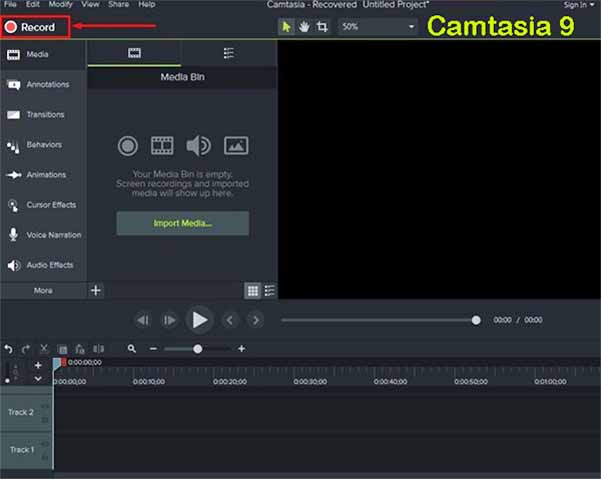Open the View menu
Screen dimensions: 601x479
[90, 5]
